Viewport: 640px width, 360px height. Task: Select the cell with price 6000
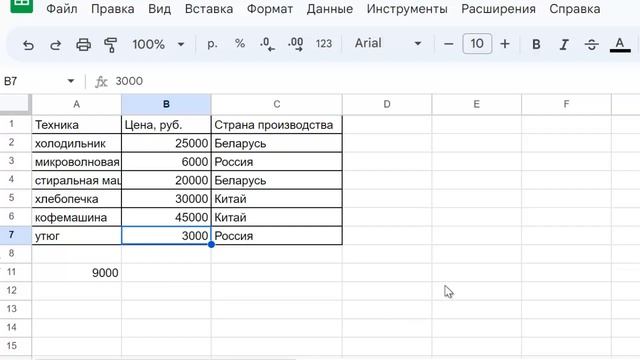pos(166,162)
